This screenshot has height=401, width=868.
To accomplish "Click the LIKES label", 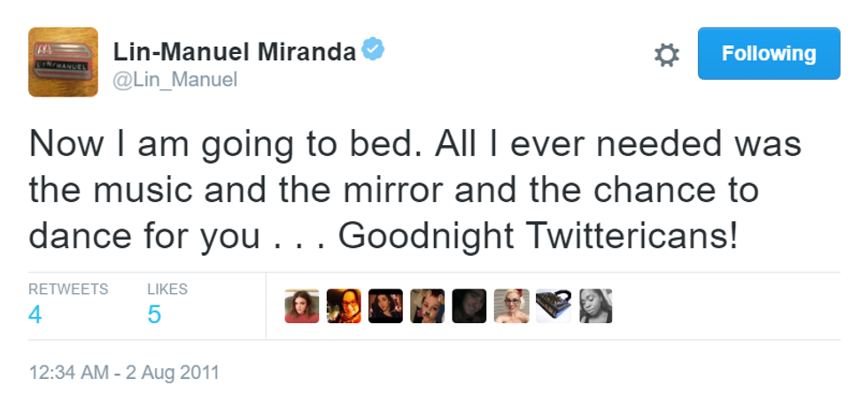I will (167, 289).
